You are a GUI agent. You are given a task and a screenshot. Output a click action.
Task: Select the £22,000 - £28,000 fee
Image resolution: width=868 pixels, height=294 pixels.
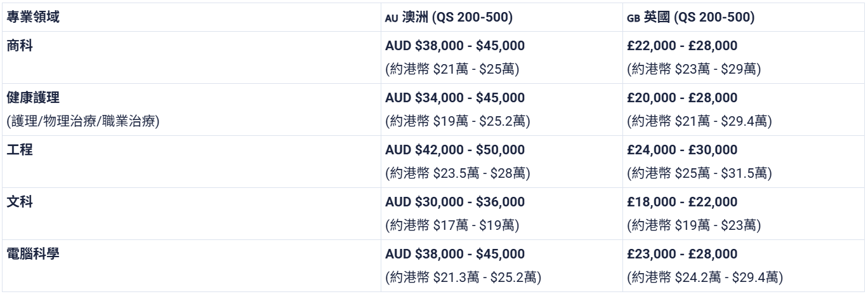(682, 46)
